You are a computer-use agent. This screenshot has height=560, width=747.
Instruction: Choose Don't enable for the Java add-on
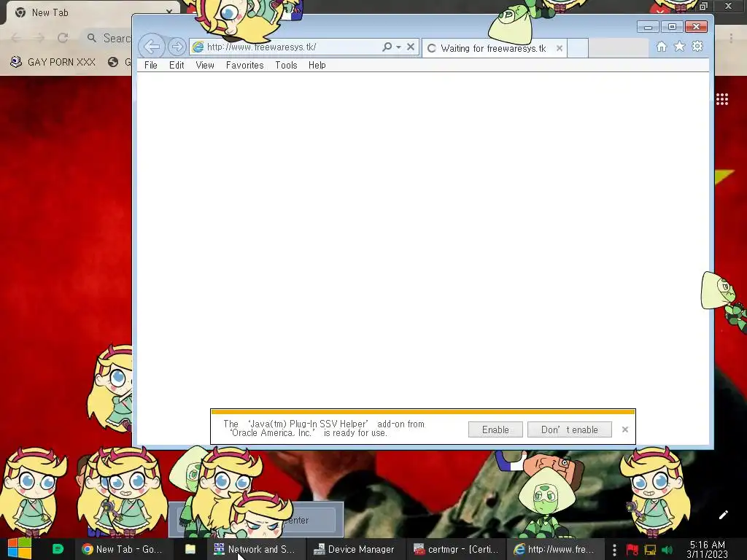point(569,429)
